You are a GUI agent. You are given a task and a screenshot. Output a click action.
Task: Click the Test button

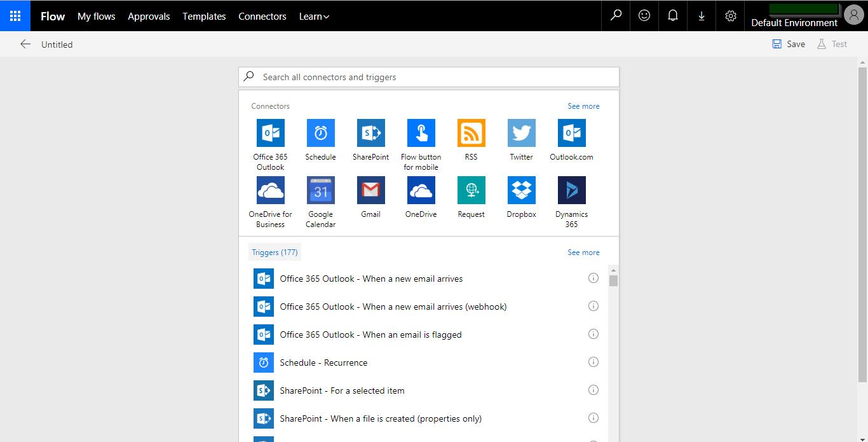pyautogui.click(x=832, y=44)
